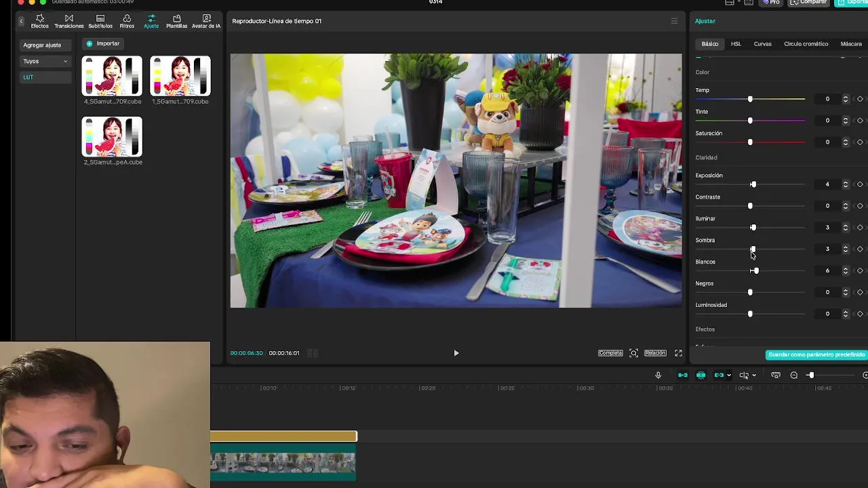The image size is (868, 488).
Task: Click the Temp slider handle
Action: (750, 99)
